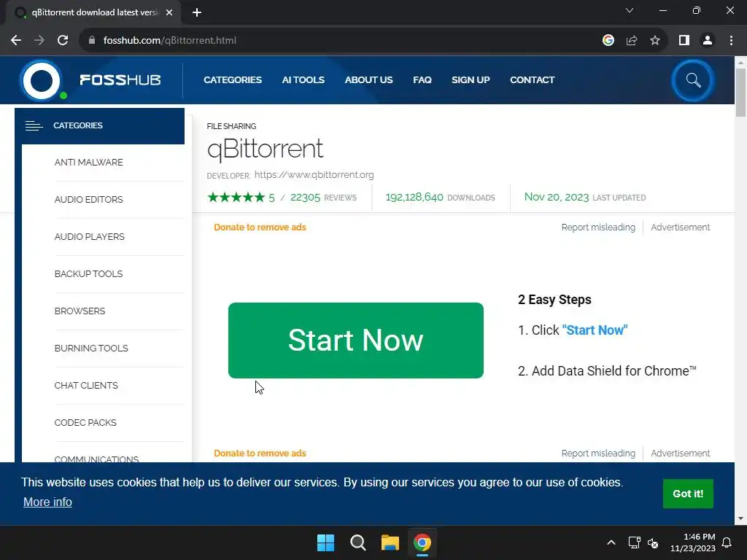Click the categories hamburger lines icon
Viewport: 747px width, 560px height.
click(34, 125)
